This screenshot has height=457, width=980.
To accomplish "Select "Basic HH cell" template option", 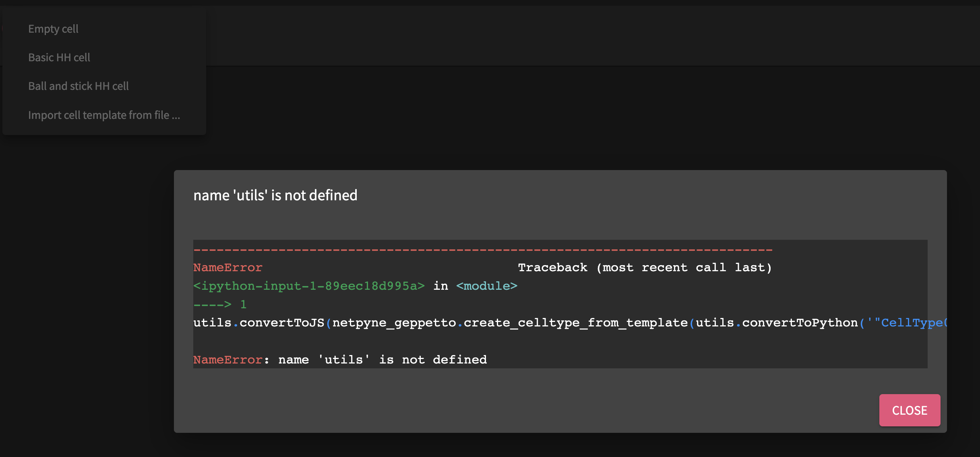I will pos(60,57).
